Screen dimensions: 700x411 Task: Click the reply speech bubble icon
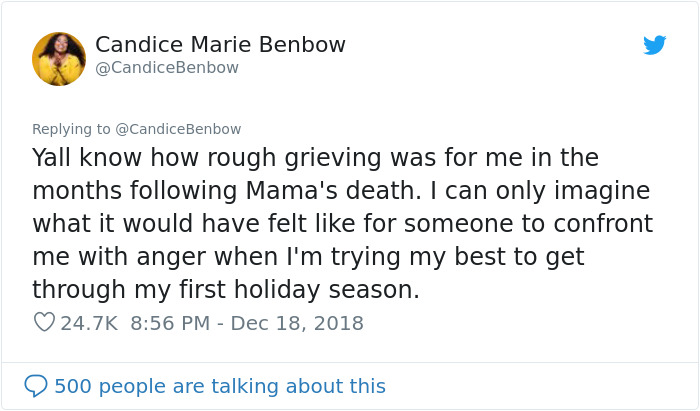[36, 385]
